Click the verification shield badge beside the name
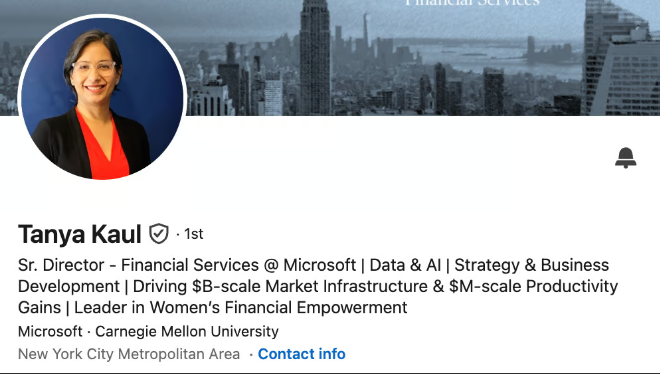This screenshot has height=374, width=660. click(159, 233)
